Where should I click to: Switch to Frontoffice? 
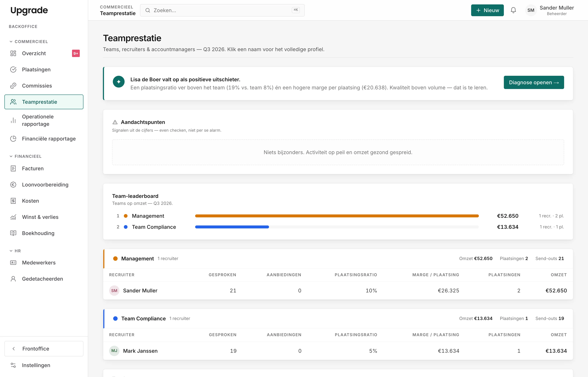[x=44, y=349]
